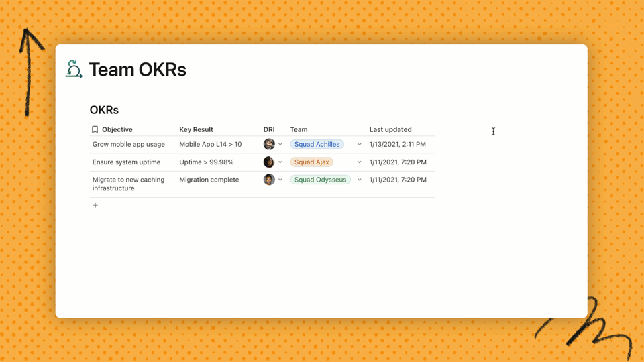Open DRI dropdown for Migrate to new caching row
Viewport: 644px width, 362px height.
(280, 180)
